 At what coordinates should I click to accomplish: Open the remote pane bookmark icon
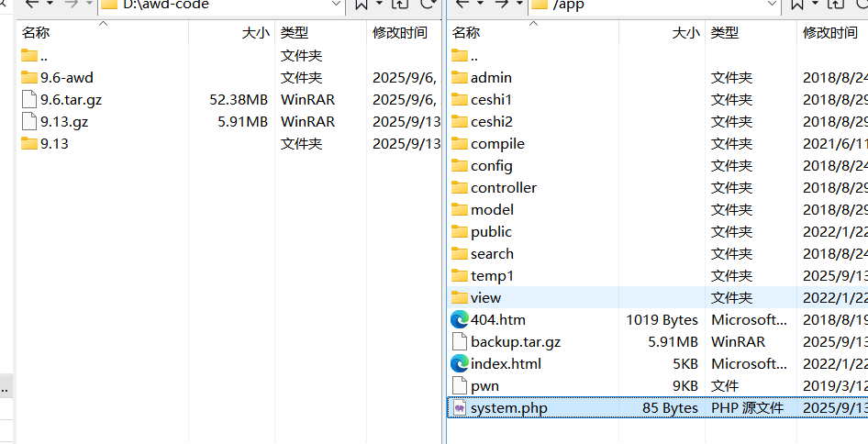tap(795, 5)
